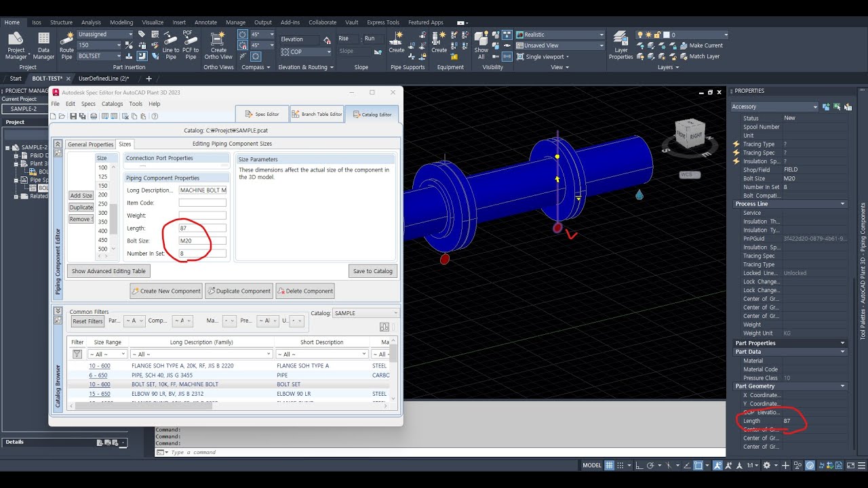Viewport: 868px width, 488px height.
Task: Click the Reset Filters button
Action: (x=87, y=321)
